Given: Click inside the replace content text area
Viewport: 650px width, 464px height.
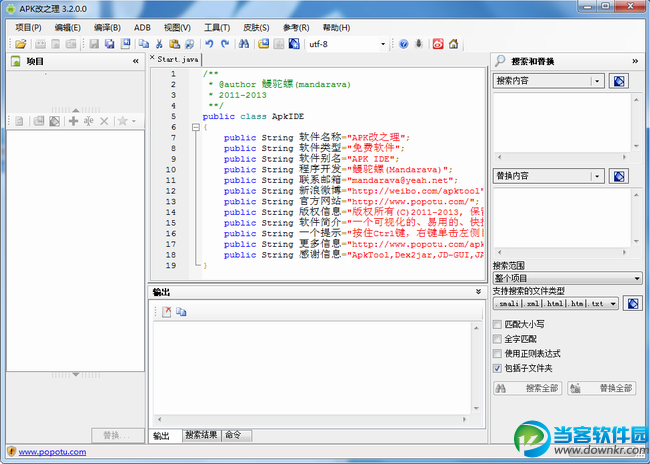Looking at the screenshot, I should (x=562, y=219).
